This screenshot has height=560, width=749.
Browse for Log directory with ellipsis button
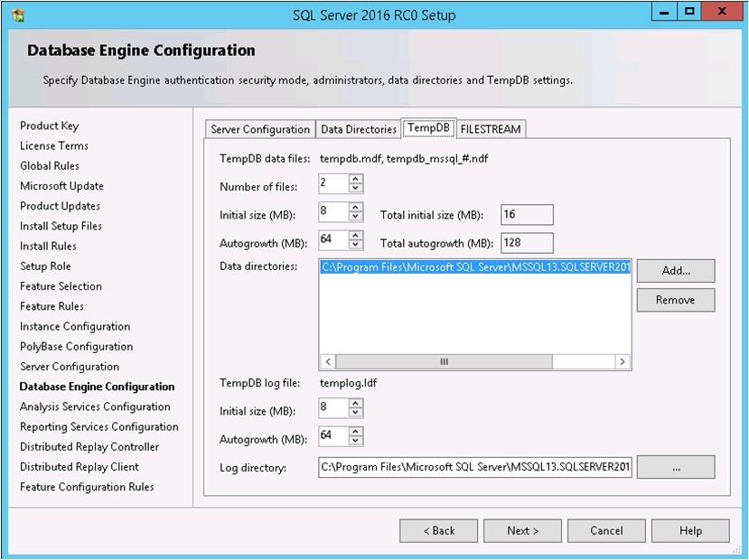click(676, 467)
